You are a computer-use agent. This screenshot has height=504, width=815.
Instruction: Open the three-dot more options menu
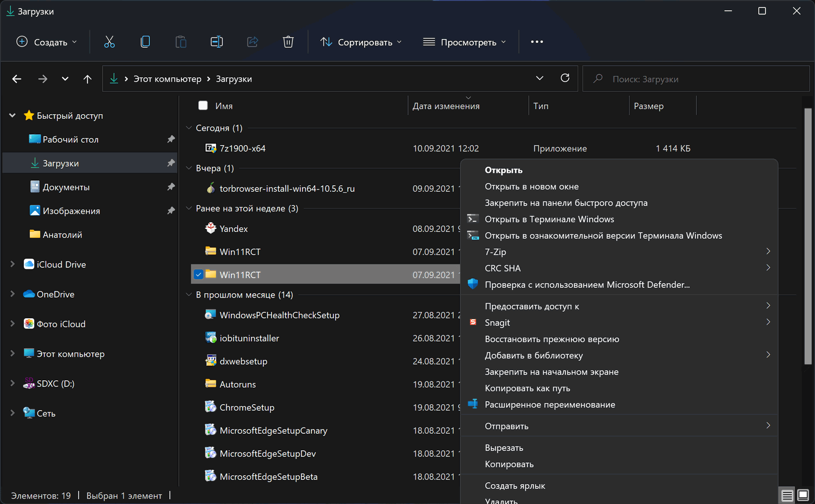(x=536, y=42)
